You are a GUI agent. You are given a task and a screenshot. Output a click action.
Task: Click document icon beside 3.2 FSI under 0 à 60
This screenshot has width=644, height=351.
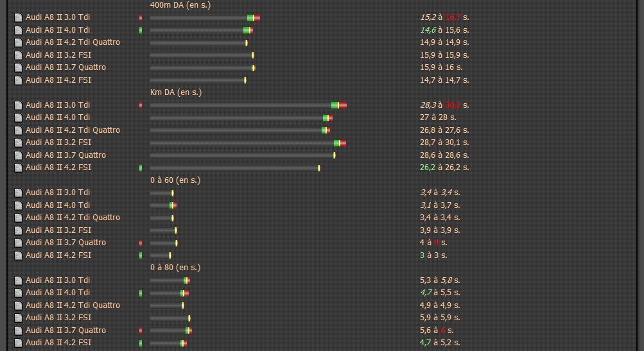(18, 230)
